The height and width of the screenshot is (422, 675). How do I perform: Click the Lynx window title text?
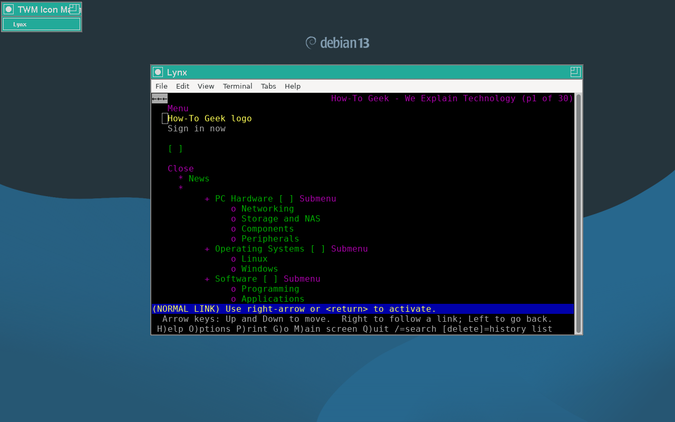177,72
